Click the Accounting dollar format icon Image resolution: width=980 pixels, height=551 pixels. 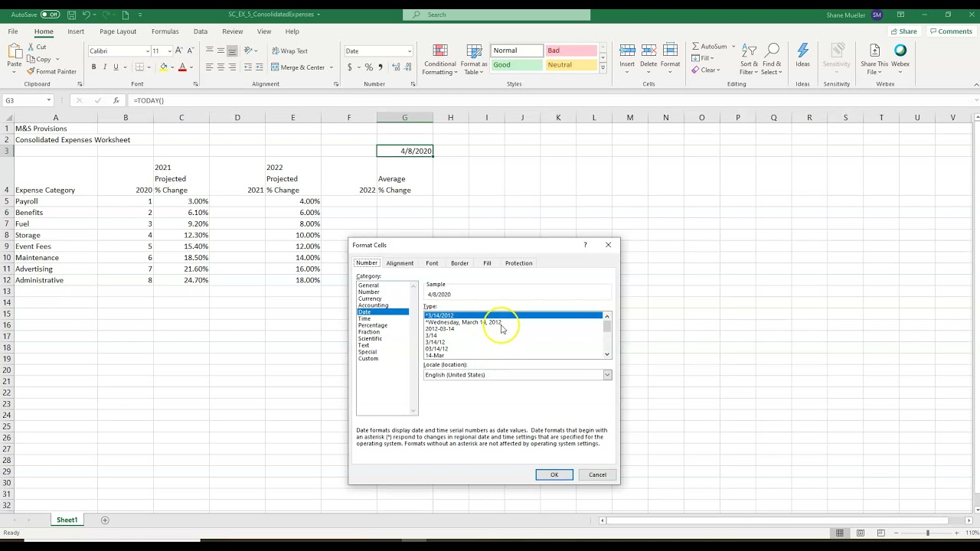point(350,67)
